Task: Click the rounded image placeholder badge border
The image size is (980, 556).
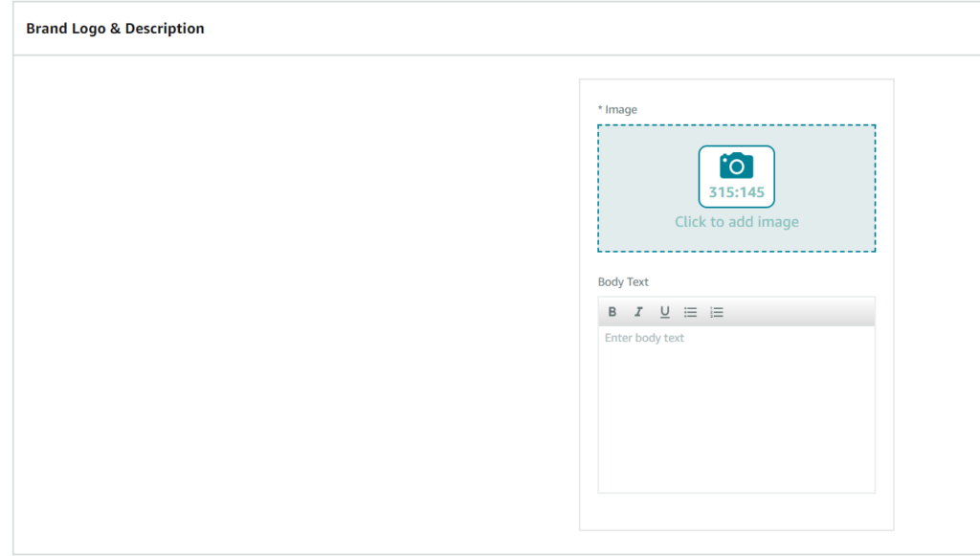Action: click(x=700, y=177)
